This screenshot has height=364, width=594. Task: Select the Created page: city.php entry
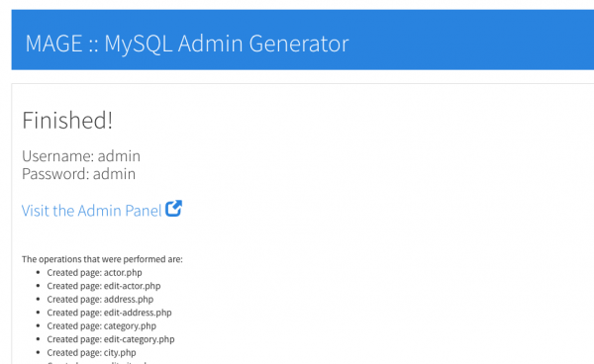coord(91,353)
